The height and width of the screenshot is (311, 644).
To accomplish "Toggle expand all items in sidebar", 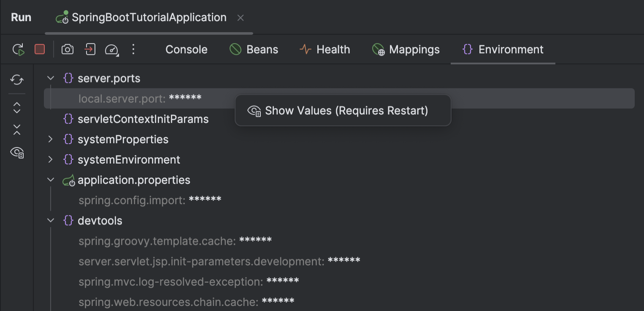I will [x=17, y=108].
